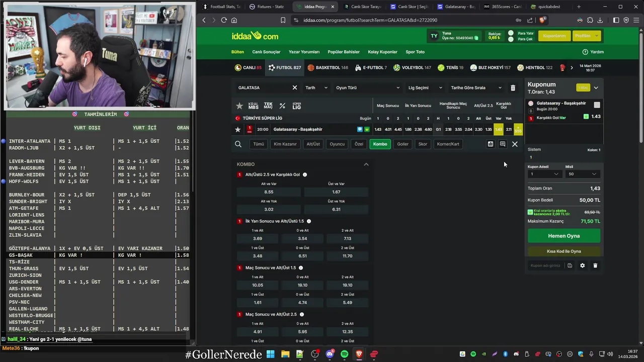Open the comments icon beside layout icon

pos(503,144)
